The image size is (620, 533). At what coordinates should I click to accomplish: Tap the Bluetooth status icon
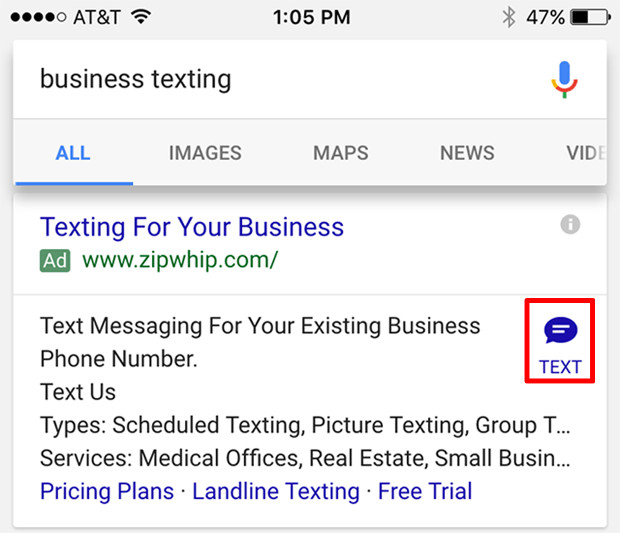coord(509,17)
